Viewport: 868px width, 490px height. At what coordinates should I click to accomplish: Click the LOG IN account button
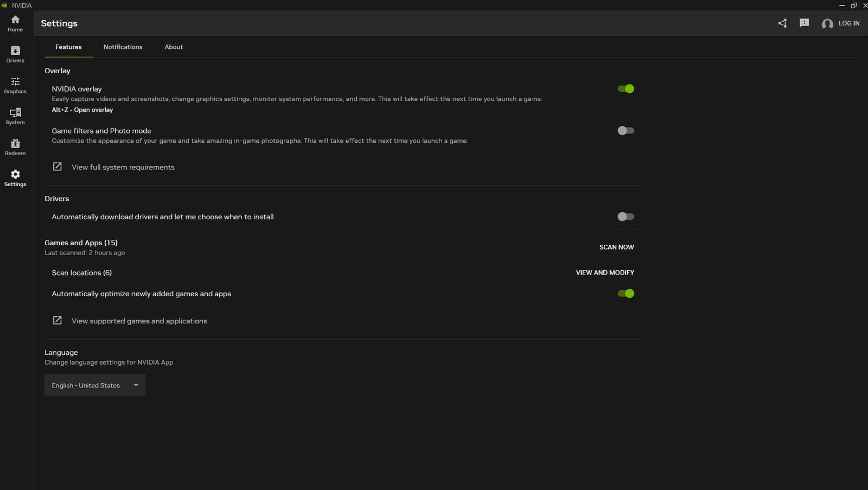click(x=840, y=23)
